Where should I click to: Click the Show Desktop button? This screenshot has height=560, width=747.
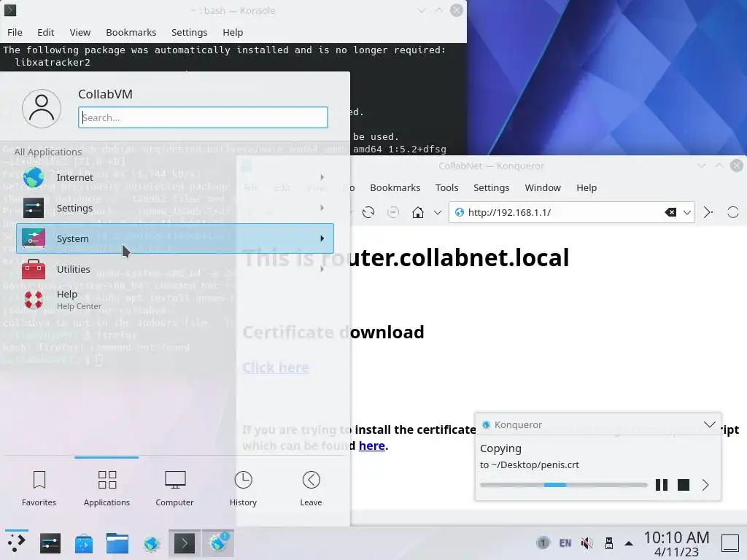[x=729, y=542]
